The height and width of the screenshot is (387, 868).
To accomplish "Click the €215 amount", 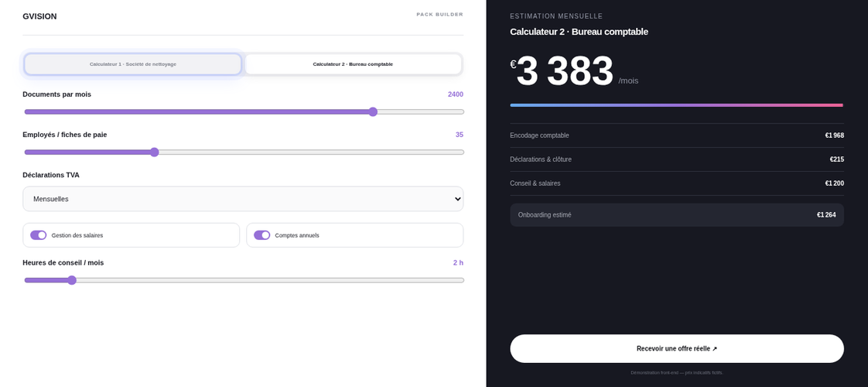I will click(836, 159).
